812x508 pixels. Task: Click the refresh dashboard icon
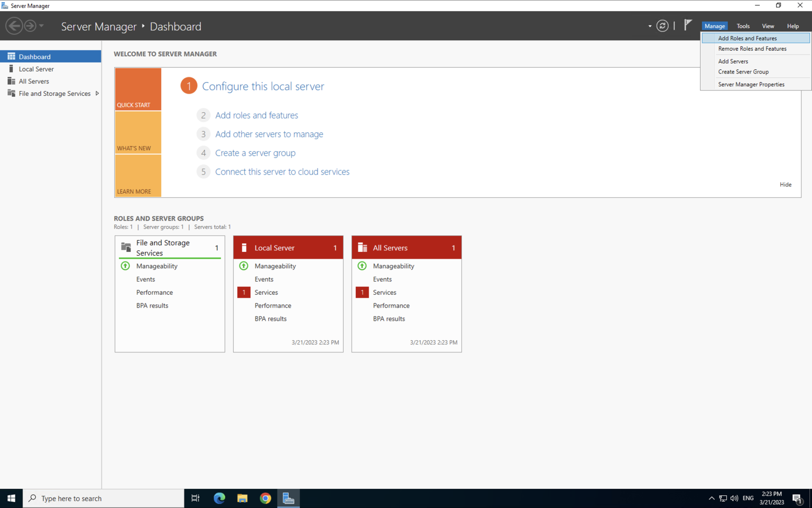662,26
